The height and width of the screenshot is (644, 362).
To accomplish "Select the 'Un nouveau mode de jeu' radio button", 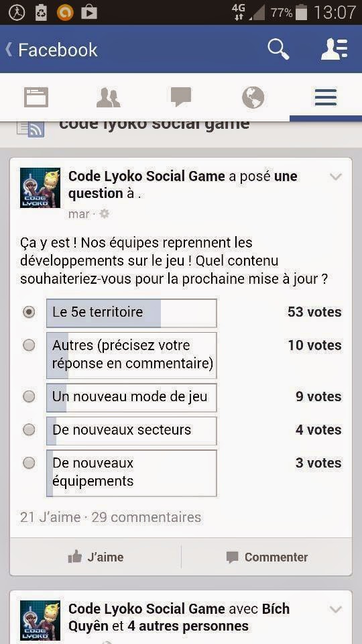I will point(29,396).
